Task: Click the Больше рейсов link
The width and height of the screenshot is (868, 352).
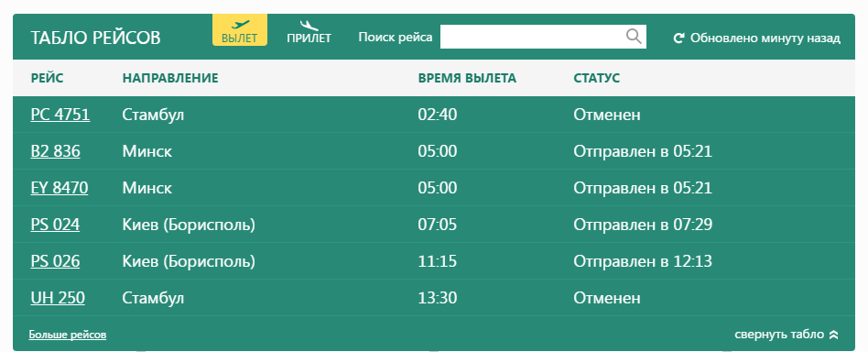Action: [x=68, y=335]
